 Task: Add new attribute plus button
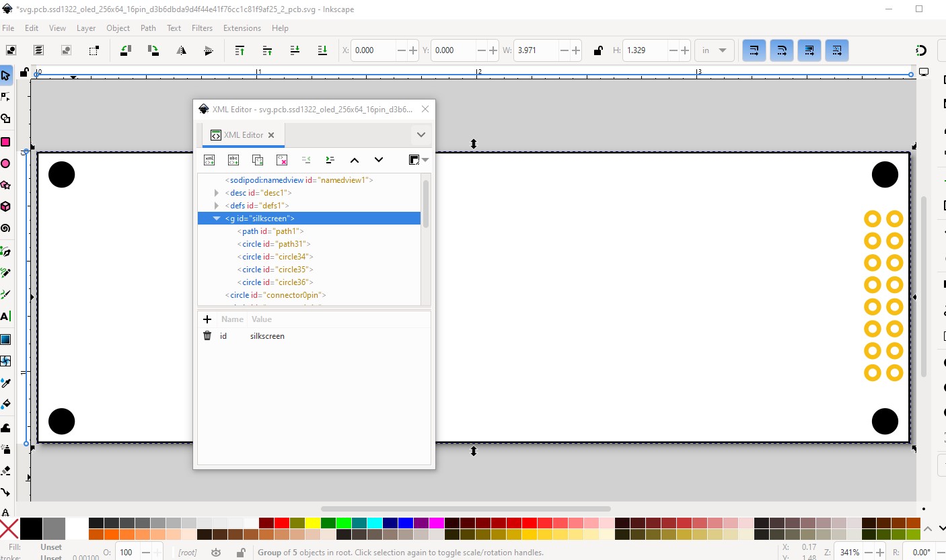[207, 319]
